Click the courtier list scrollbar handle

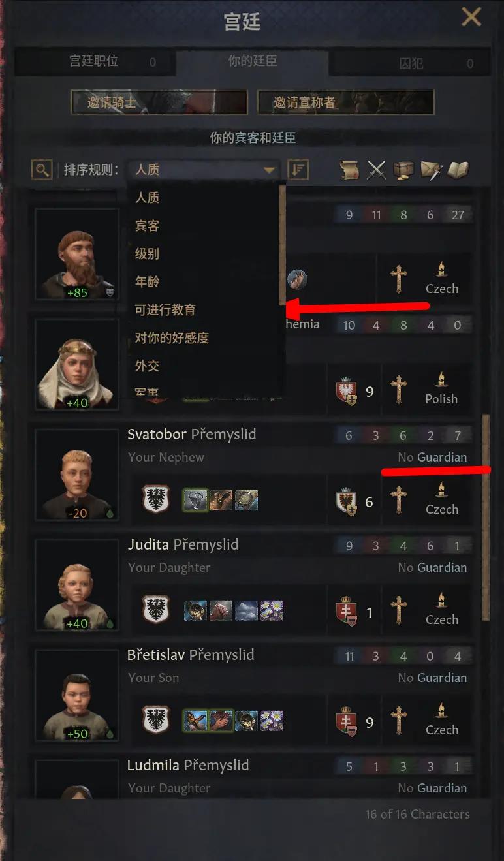point(485,516)
